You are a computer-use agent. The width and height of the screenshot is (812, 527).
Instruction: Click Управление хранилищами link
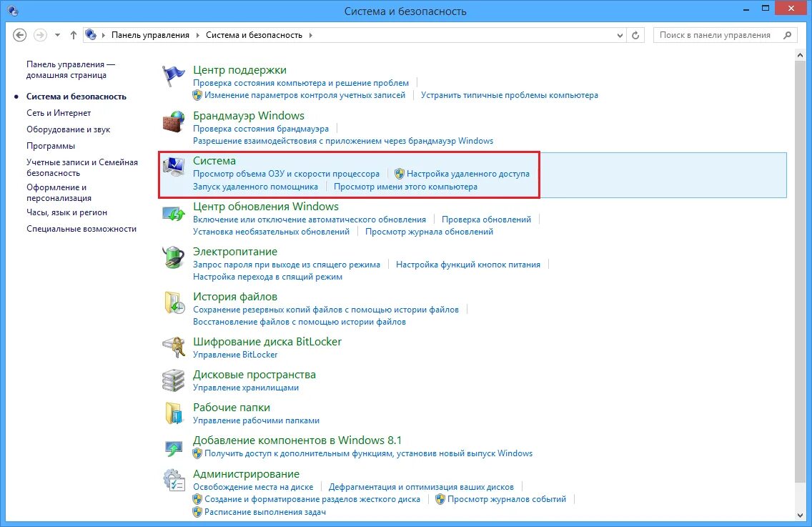pyautogui.click(x=246, y=388)
